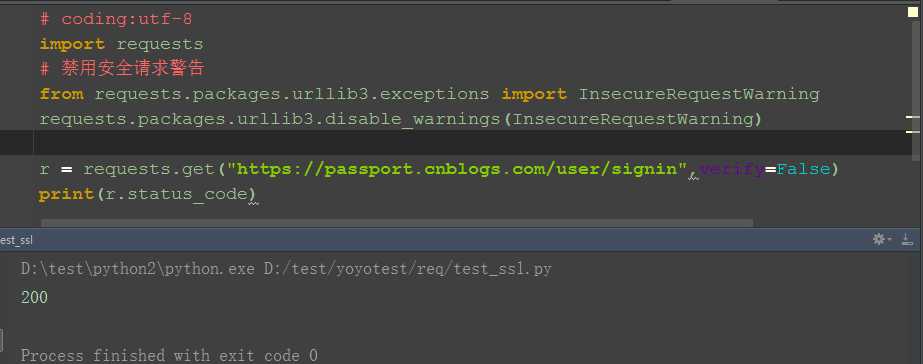Click the upper warning stripe in the gutter
The image size is (923, 364).
[x=912, y=117]
